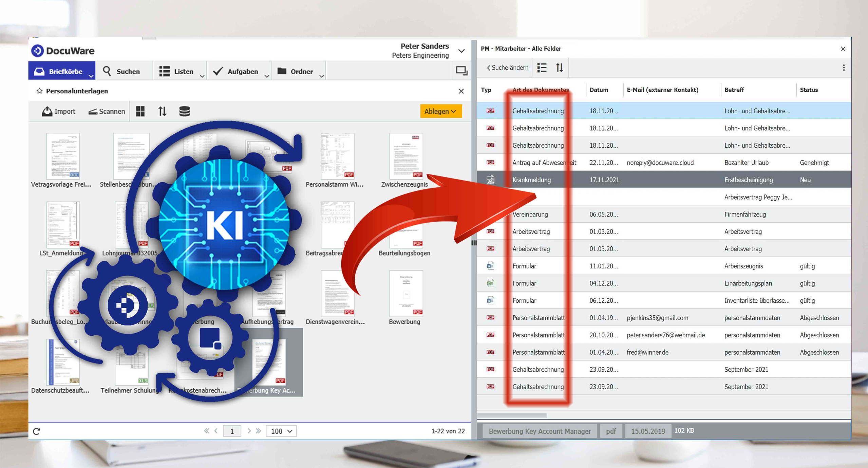Go to last page arrow
The height and width of the screenshot is (468, 868).
[259, 431]
